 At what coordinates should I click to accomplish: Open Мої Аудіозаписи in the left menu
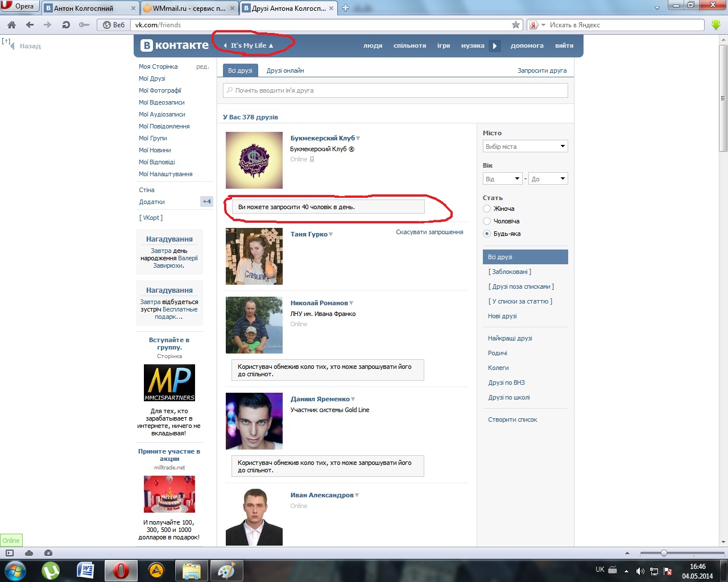pos(162,114)
